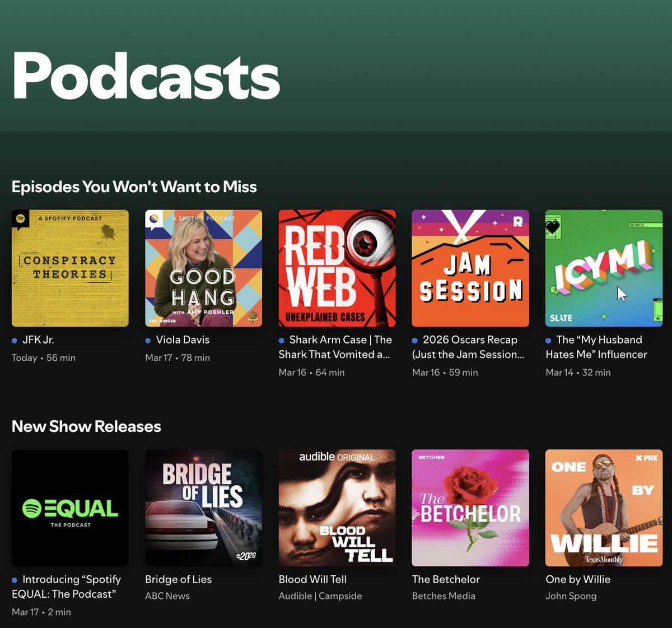
Task: Open the ICYMI Slate podcast cover
Action: pos(604,268)
